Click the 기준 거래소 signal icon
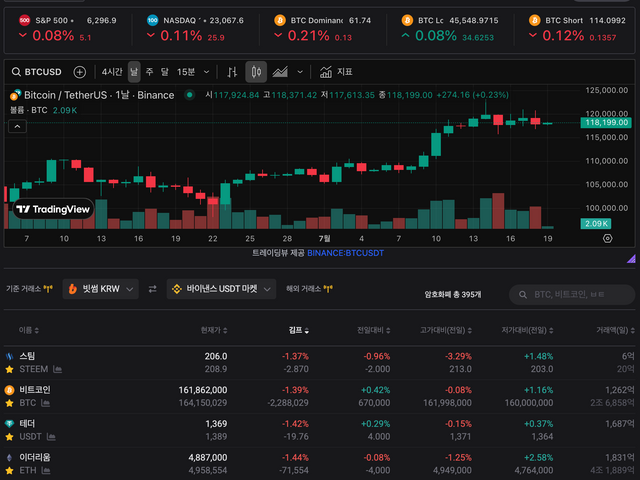Image resolution: width=640 pixels, height=480 pixels. pos(48,289)
